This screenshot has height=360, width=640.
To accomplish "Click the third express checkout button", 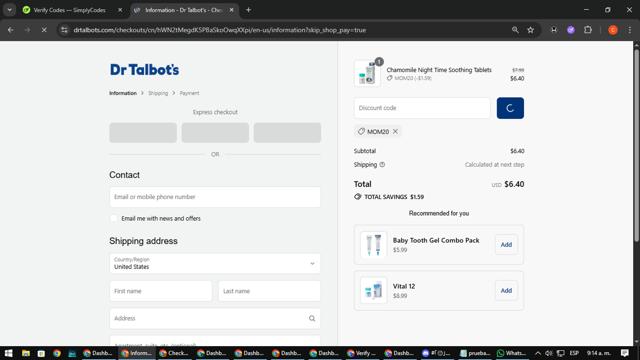I will coord(287,133).
